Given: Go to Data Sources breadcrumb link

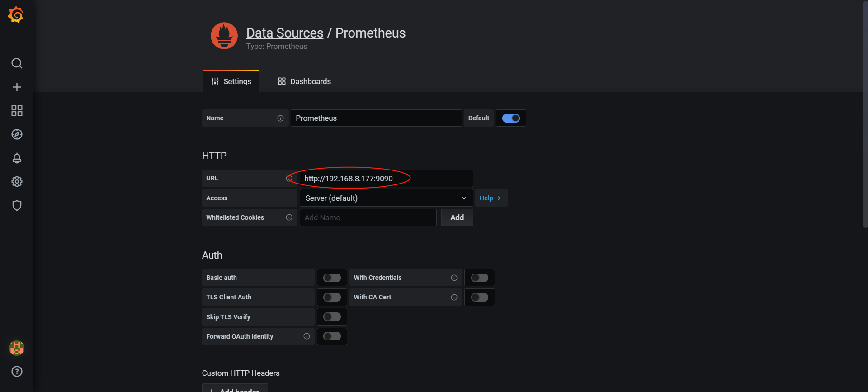Looking at the screenshot, I should 285,33.
